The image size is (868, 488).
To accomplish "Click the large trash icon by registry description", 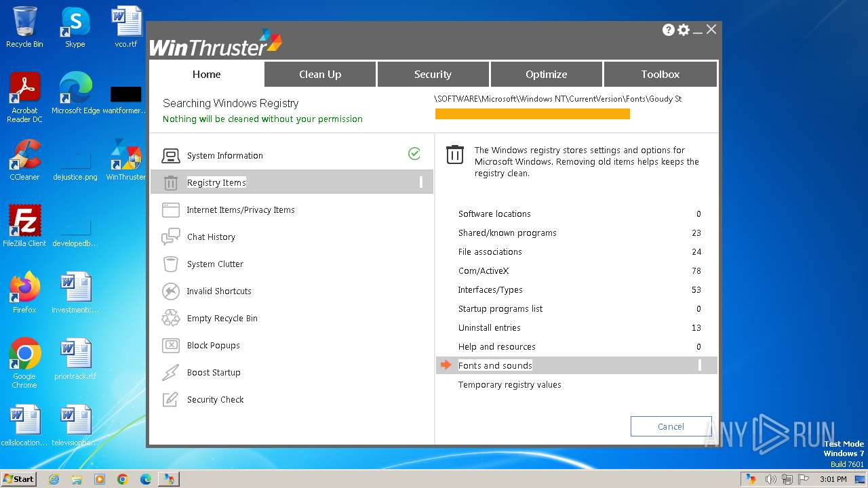I will 455,155.
